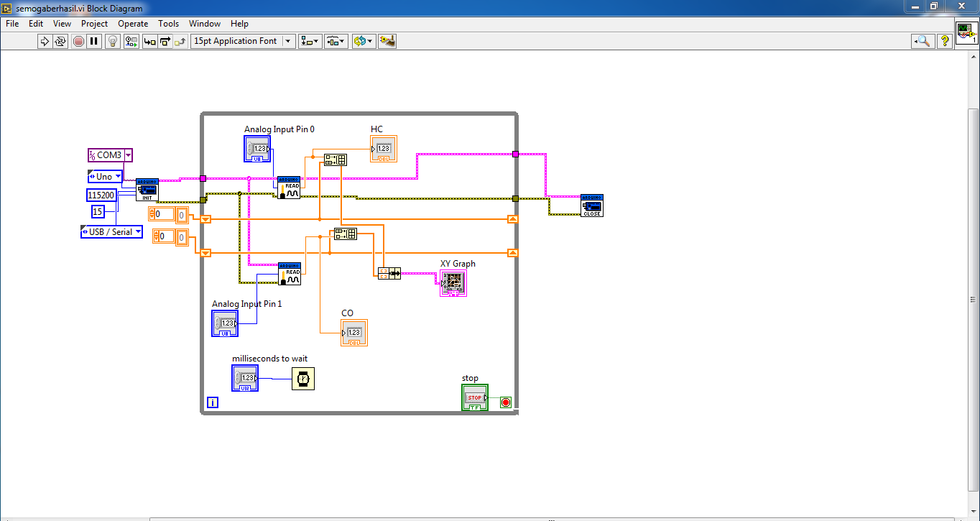Select the Analog Input Pin 1 terminal
This screenshot has width=980, height=521.
[225, 323]
